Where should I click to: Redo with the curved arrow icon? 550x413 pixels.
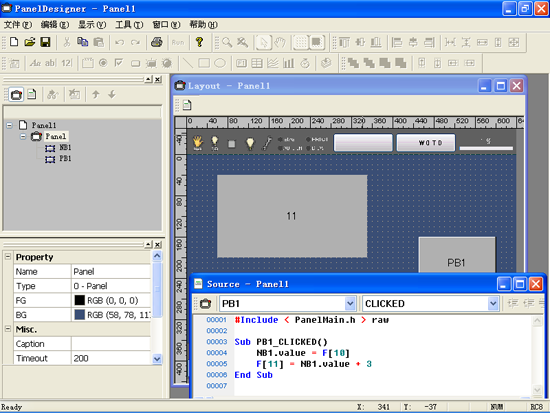[x=135, y=42]
